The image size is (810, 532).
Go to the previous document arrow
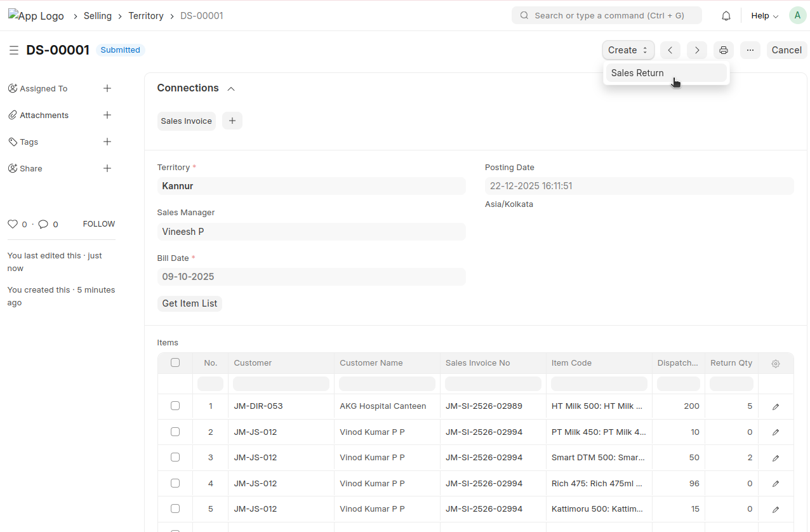[670, 50]
